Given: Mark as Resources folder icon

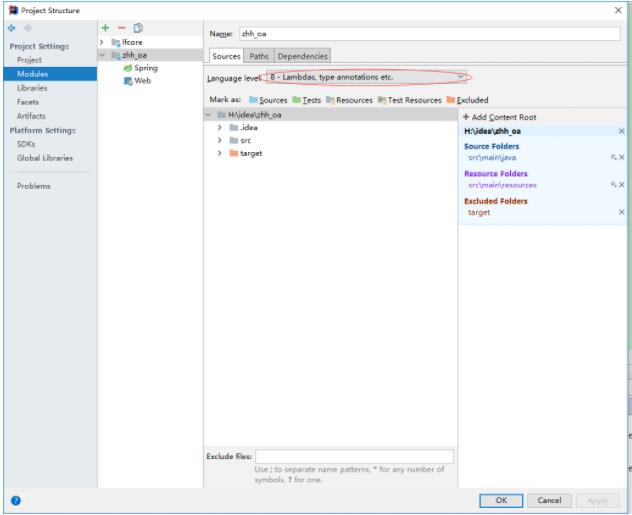Looking at the screenshot, I should point(331,100).
